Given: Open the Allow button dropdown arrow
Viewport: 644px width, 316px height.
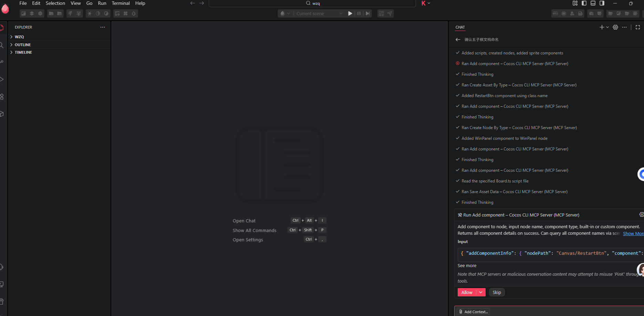Looking at the screenshot, I should (x=481, y=292).
